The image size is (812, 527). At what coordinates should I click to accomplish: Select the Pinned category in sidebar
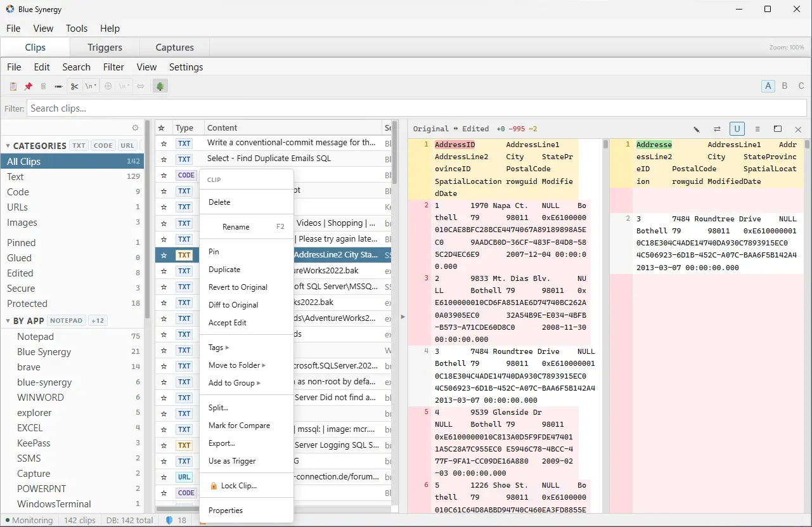coord(72,243)
